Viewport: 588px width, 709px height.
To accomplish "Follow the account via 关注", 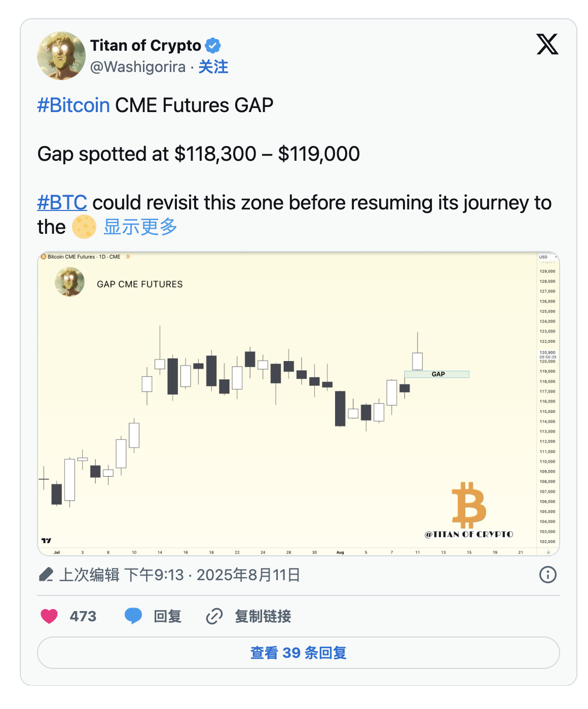I will point(213,67).
